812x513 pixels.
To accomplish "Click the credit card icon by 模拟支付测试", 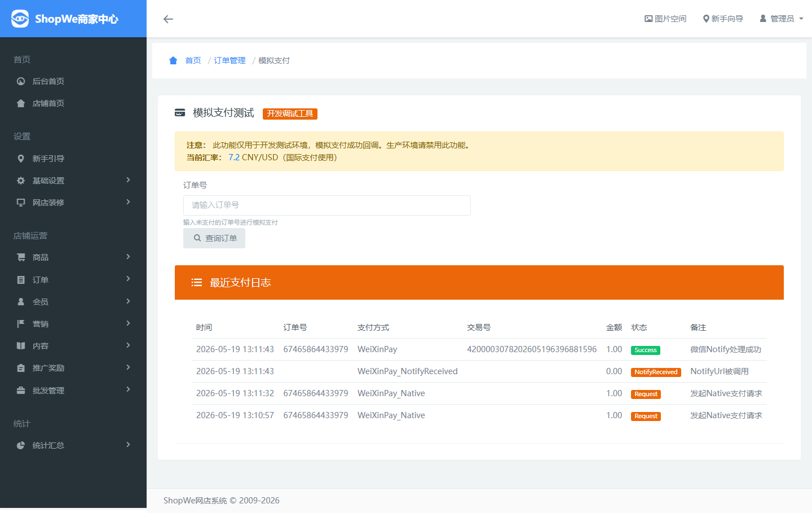I will 180,113.
